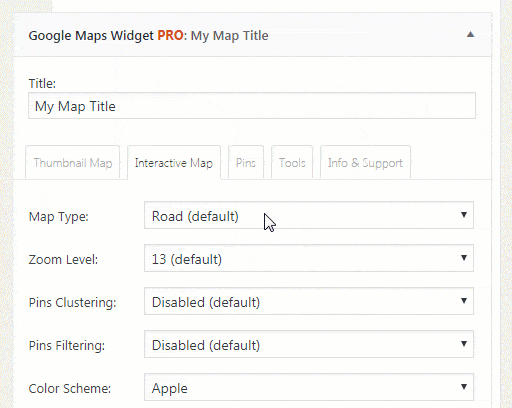Open the Map Type dropdown
512x408 pixels.
309,215
